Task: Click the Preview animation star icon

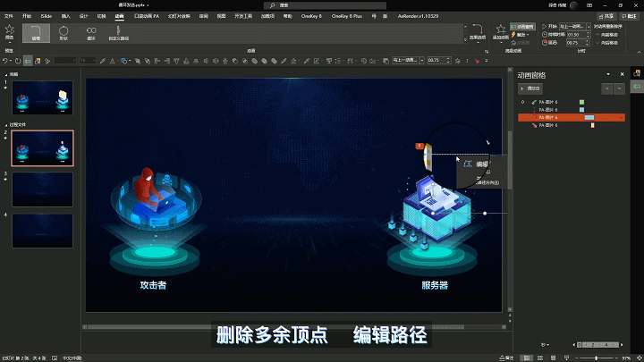Action: pyautogui.click(x=10, y=32)
